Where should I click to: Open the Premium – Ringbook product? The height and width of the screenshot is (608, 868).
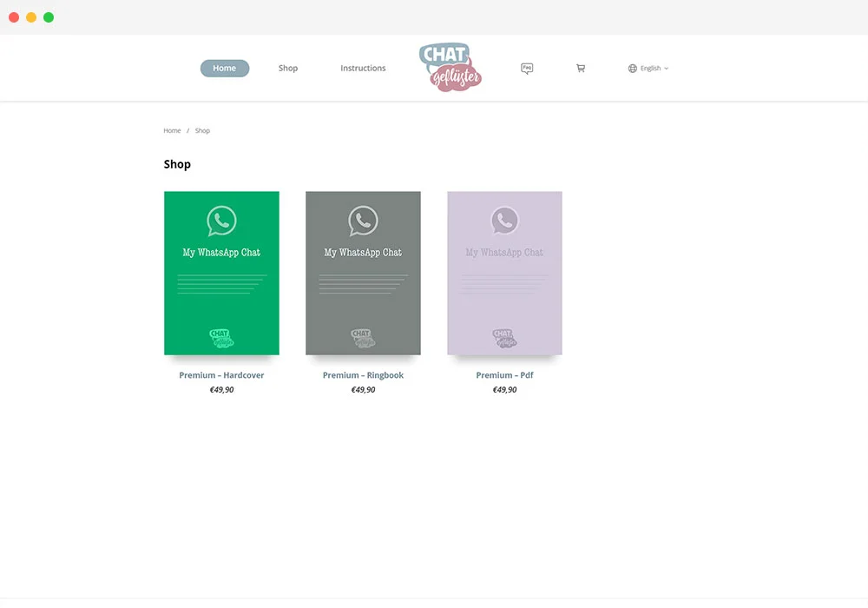click(363, 374)
